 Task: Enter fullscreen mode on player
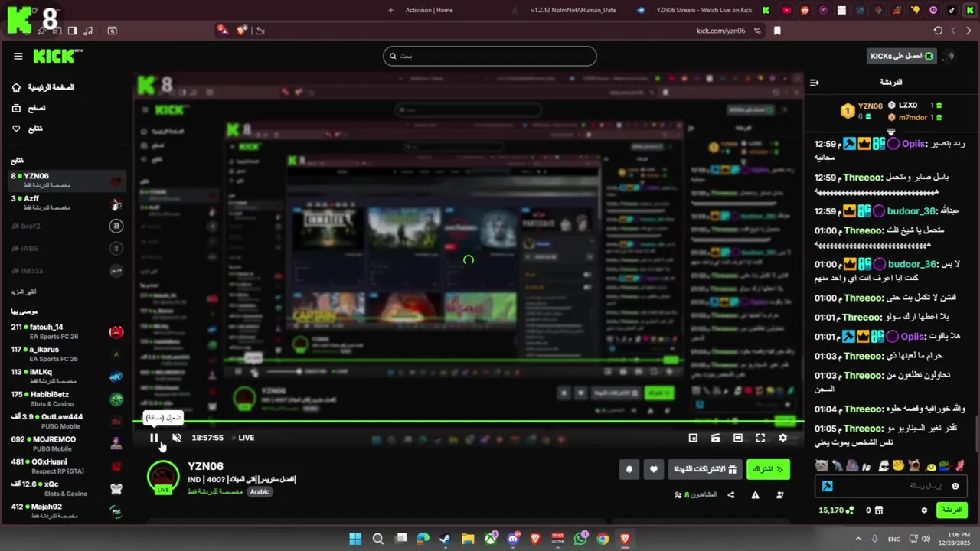click(760, 438)
